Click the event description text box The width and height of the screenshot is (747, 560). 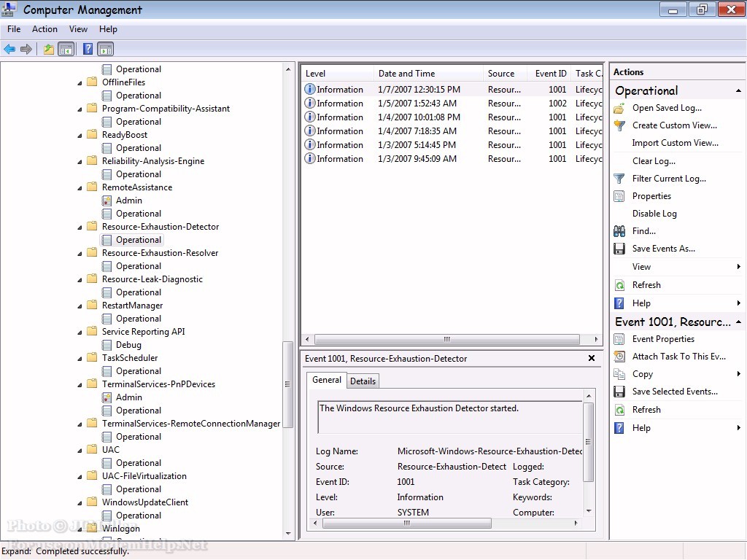(449, 417)
